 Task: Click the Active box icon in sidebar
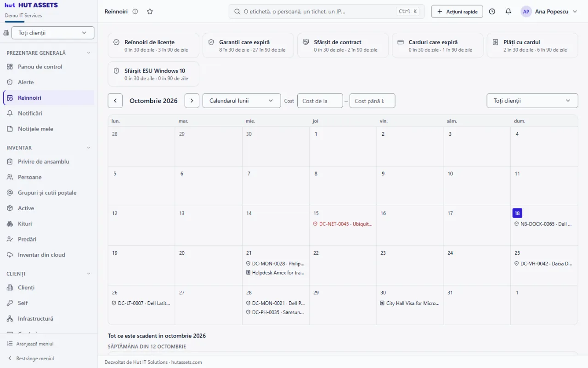click(10, 208)
